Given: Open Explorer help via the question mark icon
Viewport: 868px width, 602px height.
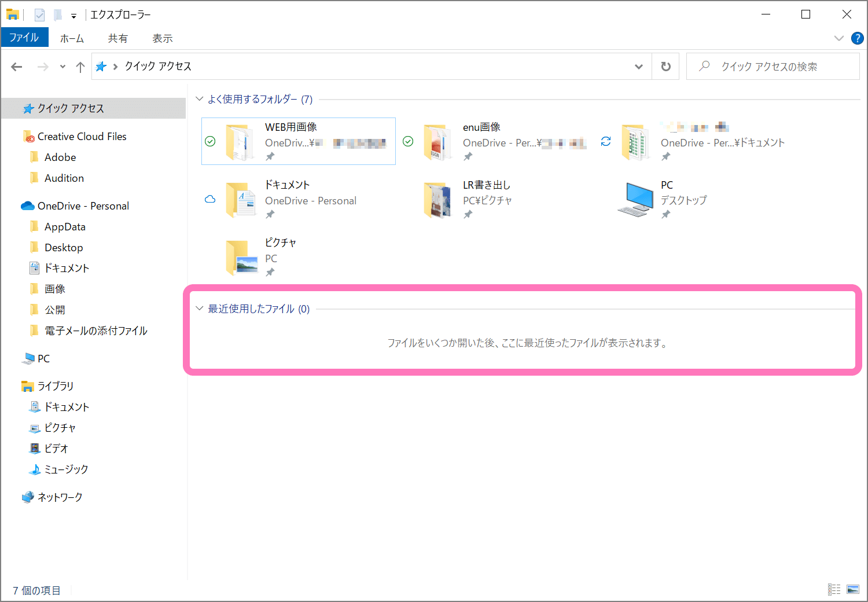Looking at the screenshot, I should point(858,38).
